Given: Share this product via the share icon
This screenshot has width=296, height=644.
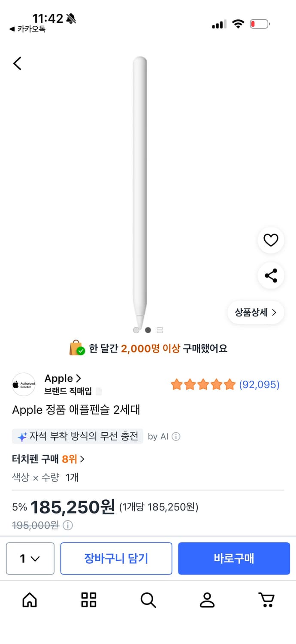Looking at the screenshot, I should pos(270,276).
